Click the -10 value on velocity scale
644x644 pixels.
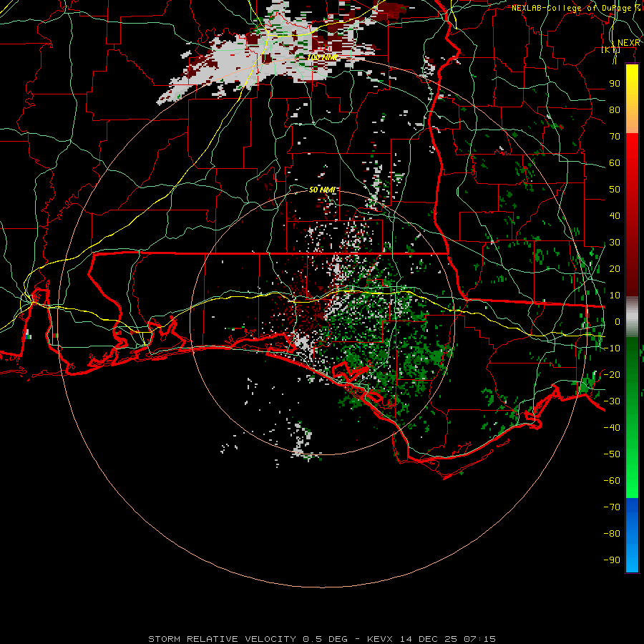[612, 348]
